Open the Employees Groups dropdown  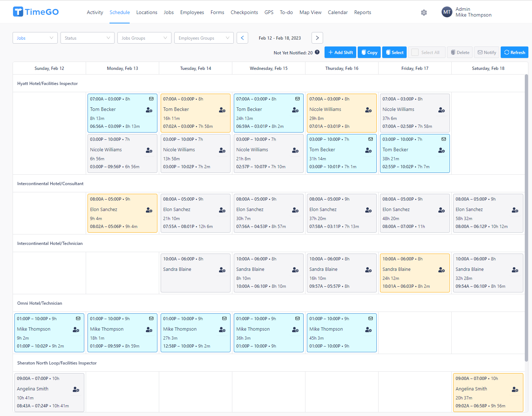(204, 38)
